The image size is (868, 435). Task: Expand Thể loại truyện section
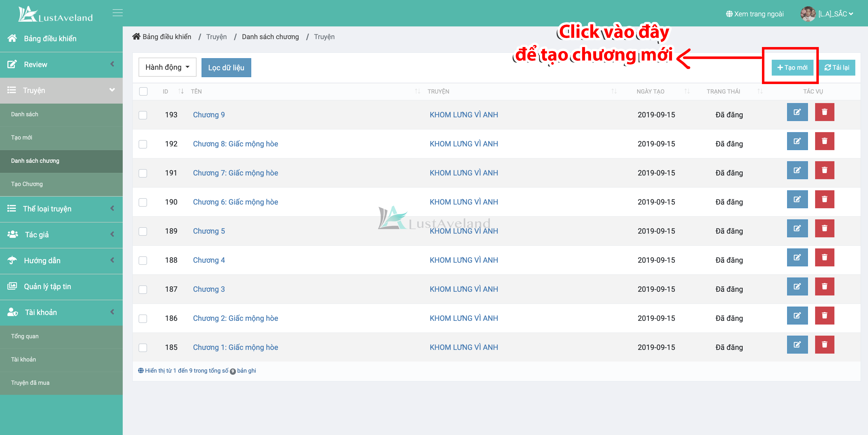click(61, 209)
